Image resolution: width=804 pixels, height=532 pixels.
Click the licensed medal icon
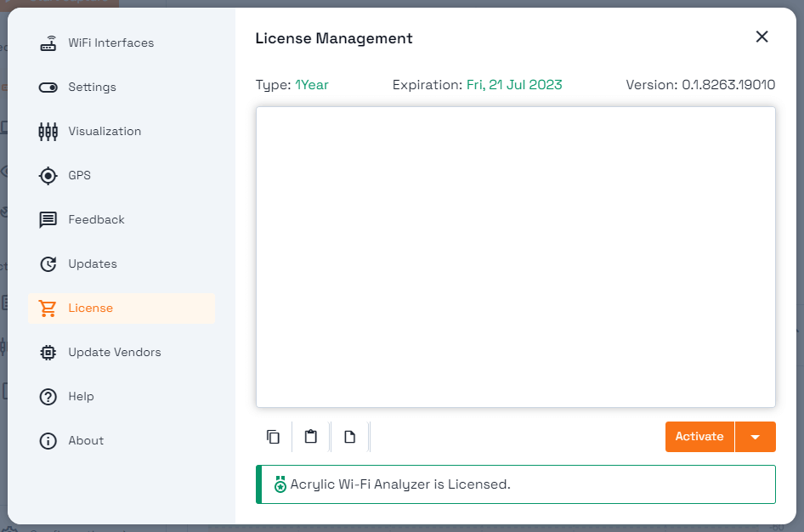tap(280, 484)
